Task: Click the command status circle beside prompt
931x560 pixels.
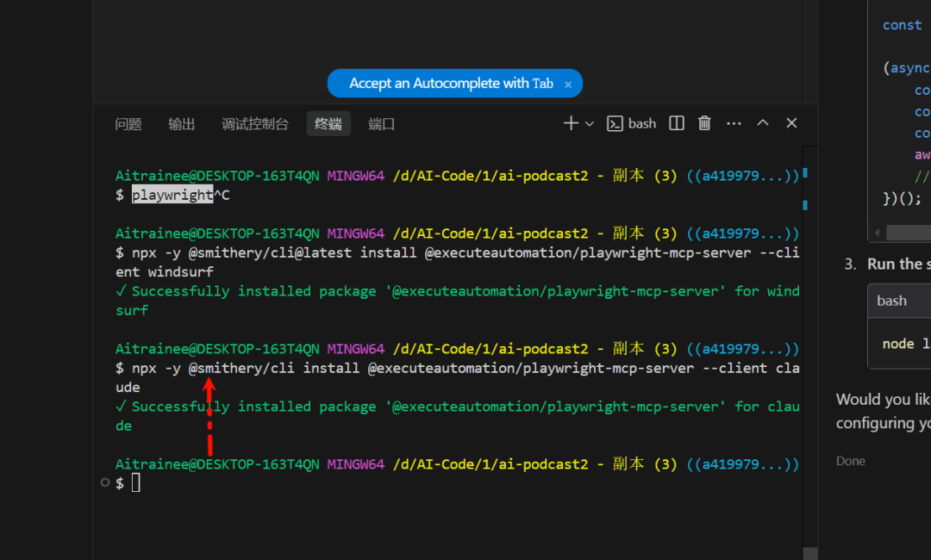Action: tap(105, 482)
